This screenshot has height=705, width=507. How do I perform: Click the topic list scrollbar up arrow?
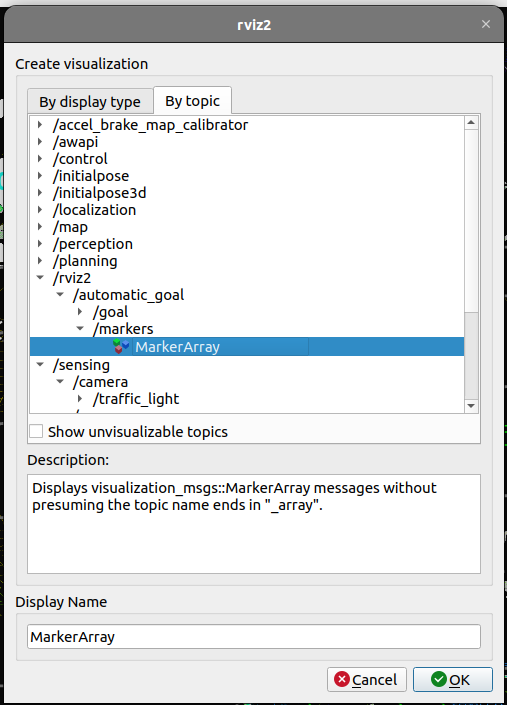coord(471,123)
